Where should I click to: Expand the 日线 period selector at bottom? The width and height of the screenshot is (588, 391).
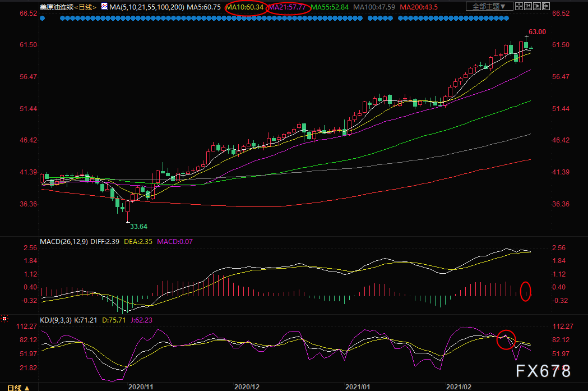point(18,388)
